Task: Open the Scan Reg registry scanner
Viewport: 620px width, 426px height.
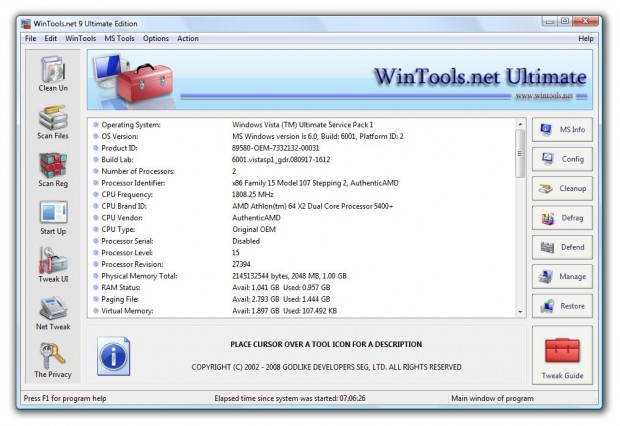Action: (x=53, y=170)
